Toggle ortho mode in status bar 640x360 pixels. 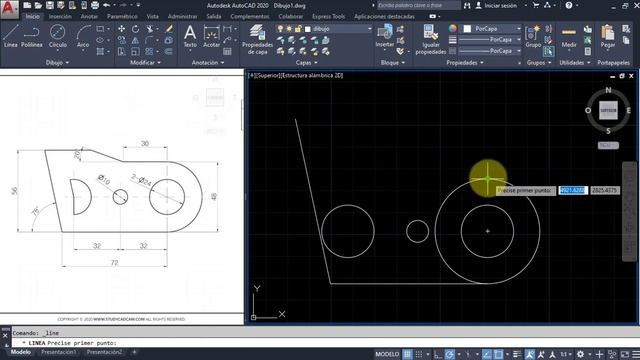point(438,354)
